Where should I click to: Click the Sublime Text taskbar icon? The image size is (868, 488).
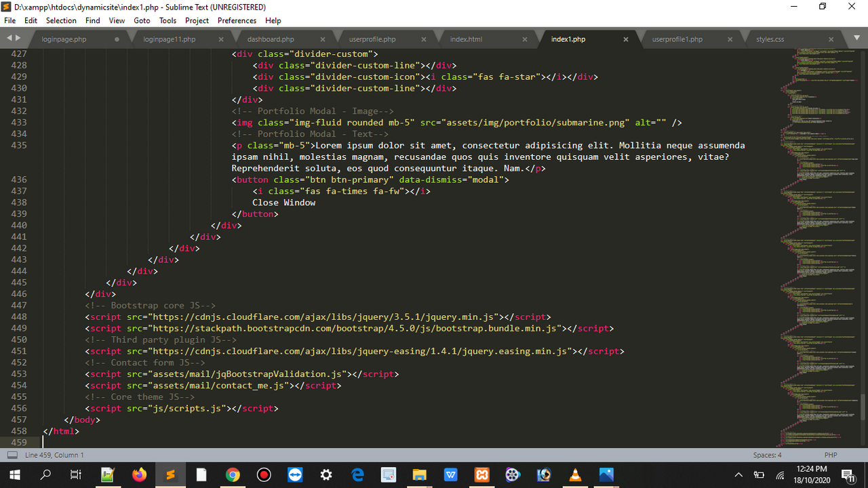click(170, 474)
